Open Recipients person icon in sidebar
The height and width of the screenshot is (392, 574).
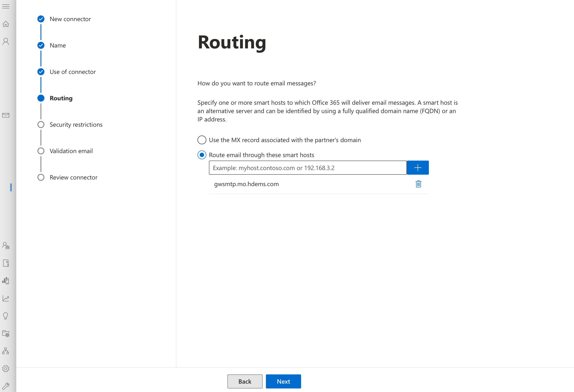pos(6,42)
